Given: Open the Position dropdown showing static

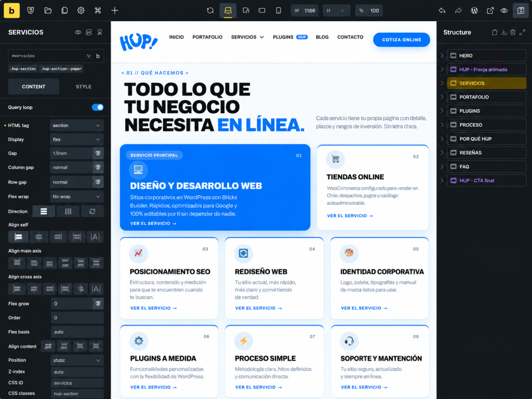Looking at the screenshot, I should [77, 361].
